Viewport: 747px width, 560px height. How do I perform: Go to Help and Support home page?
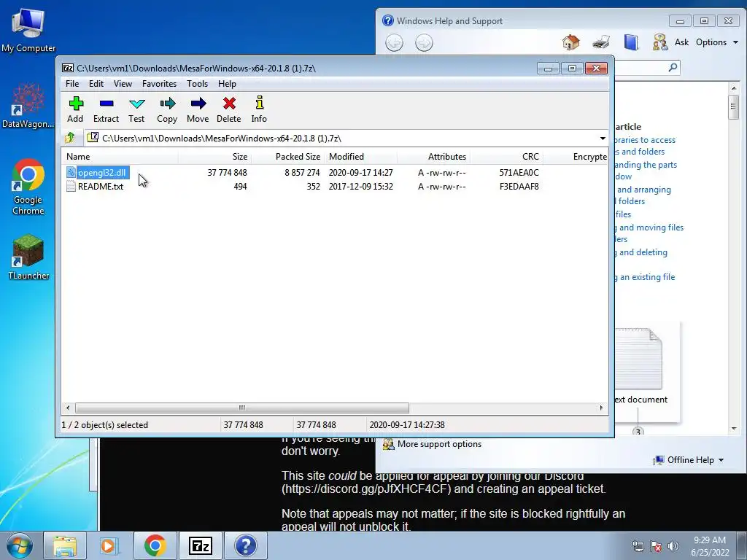(570, 42)
